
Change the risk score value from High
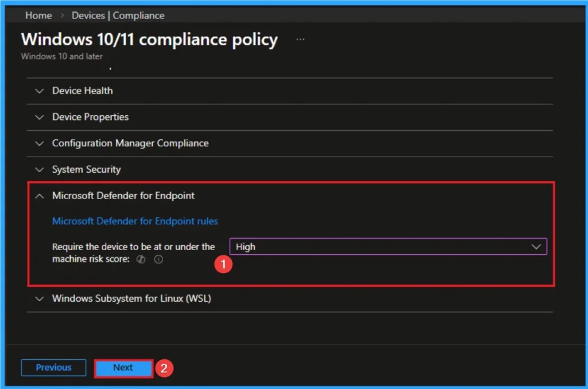click(388, 246)
